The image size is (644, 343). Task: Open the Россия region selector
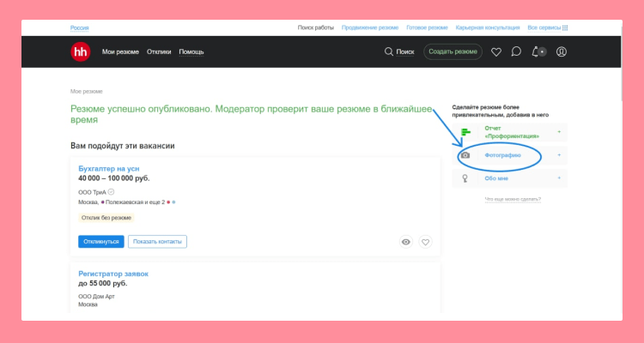coord(79,28)
